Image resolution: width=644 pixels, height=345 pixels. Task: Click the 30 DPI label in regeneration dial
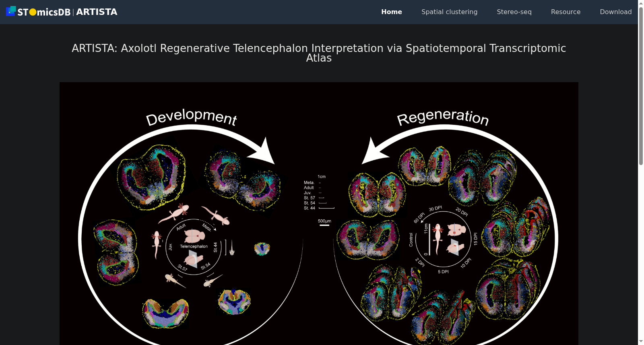click(435, 209)
